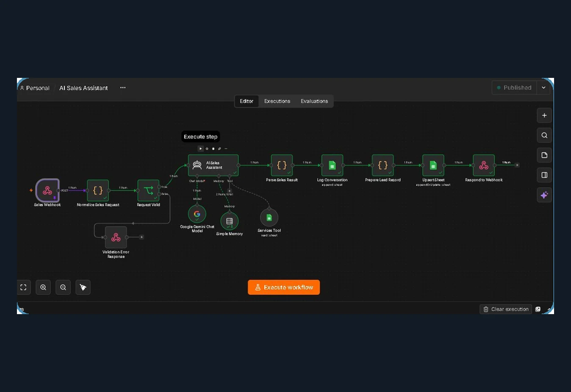This screenshot has height=392, width=571.
Task: Select the Prepare Lead Record node
Action: [x=383, y=165]
